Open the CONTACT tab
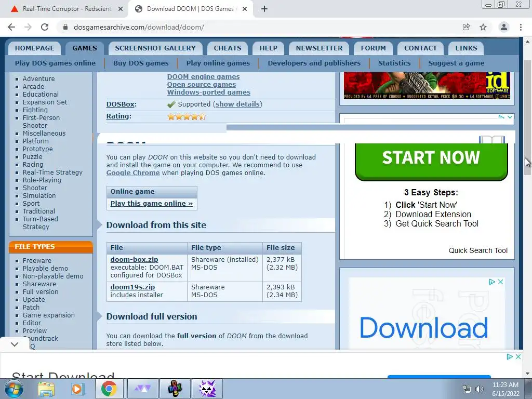The height and width of the screenshot is (399, 532). (420, 48)
